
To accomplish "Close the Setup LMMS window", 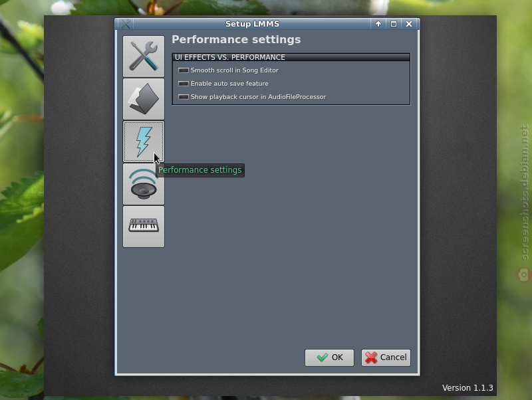I will [409, 24].
